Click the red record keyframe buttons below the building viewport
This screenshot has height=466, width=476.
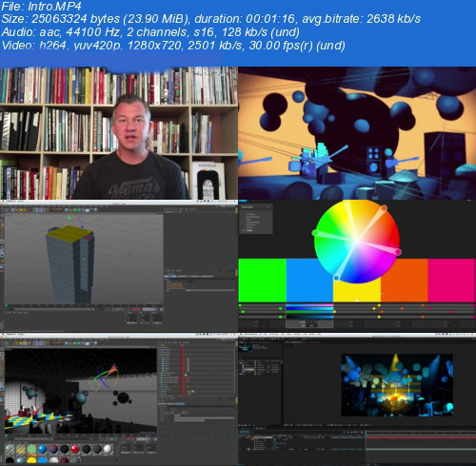click(137, 309)
